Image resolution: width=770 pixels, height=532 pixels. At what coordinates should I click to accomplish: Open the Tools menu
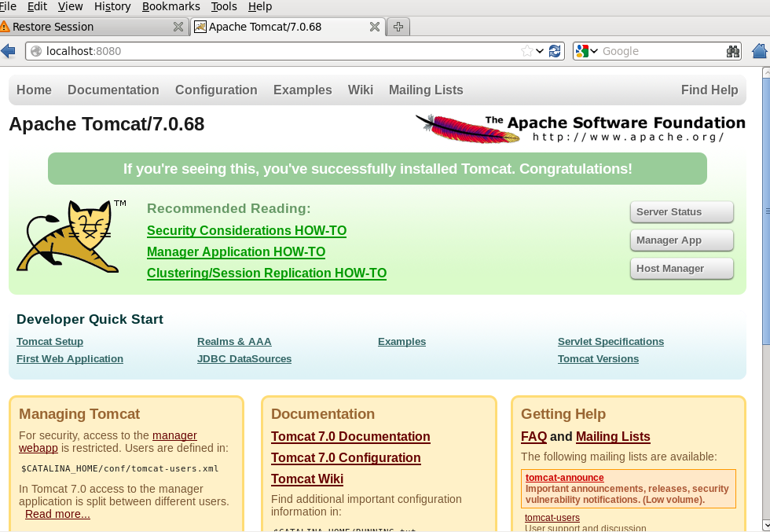click(224, 6)
